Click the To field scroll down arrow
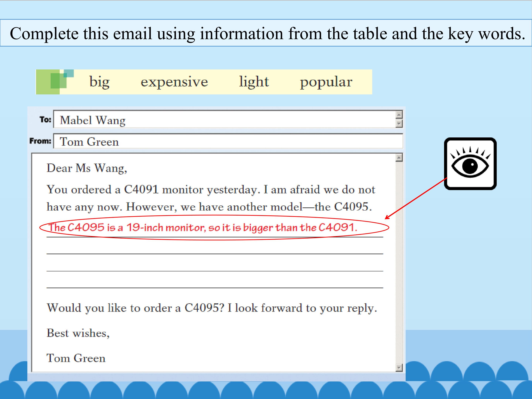532x399 pixels. pyautogui.click(x=399, y=124)
